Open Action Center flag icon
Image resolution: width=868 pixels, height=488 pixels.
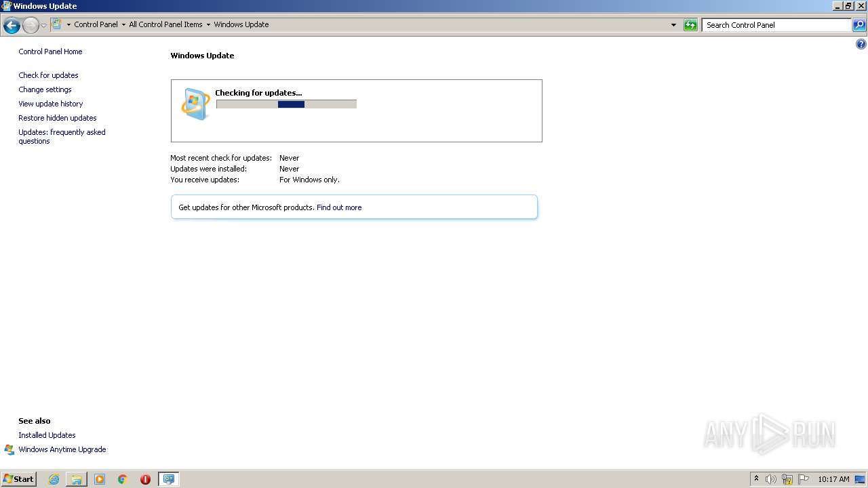coord(804,479)
